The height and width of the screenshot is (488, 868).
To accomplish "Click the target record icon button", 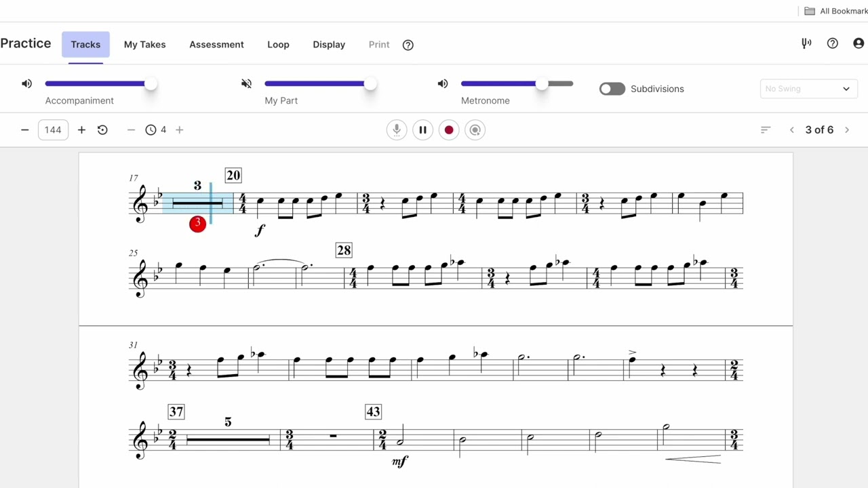I will [x=475, y=130].
